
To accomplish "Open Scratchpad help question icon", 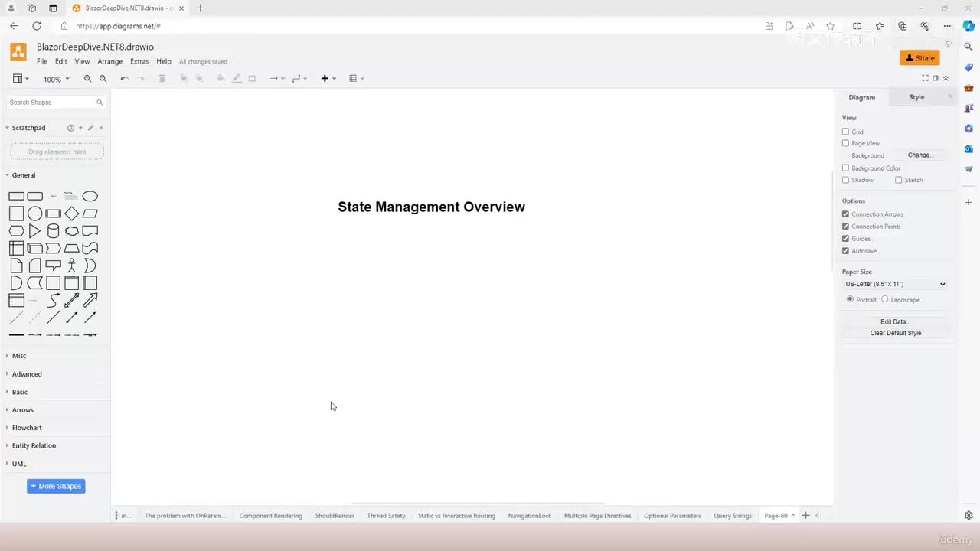I will (x=70, y=128).
